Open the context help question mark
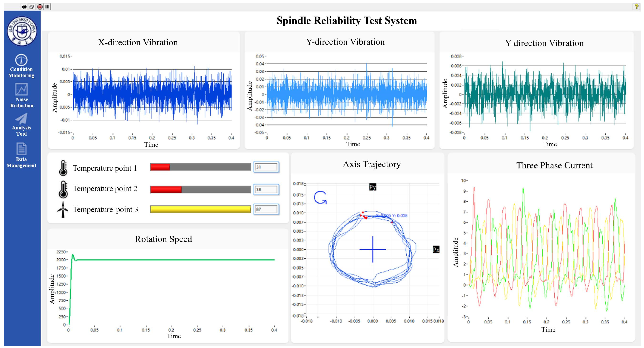Viewport: 644px width, 348px height. coord(637,7)
